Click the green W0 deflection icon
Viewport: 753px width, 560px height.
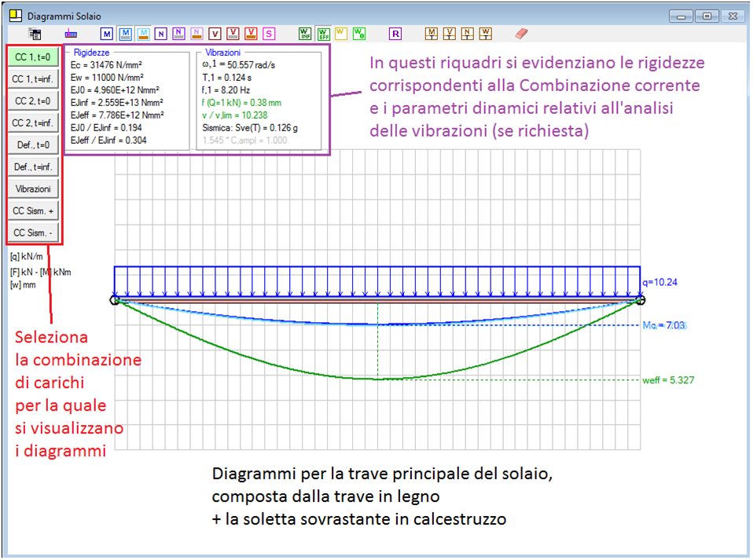pyautogui.click(x=359, y=34)
